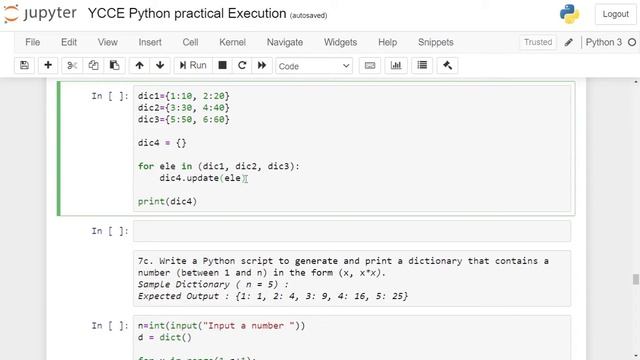Click the pencil edit mode icon

coord(569,42)
